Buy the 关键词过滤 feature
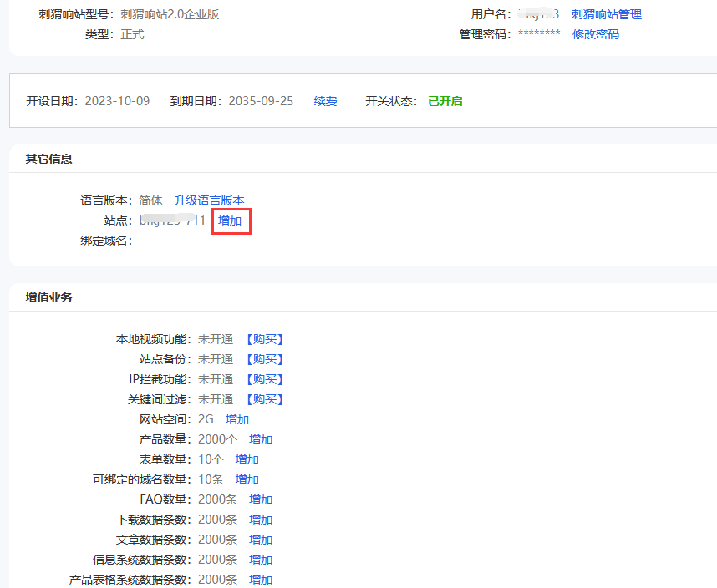Screen dimensions: 717x588 (264, 398)
